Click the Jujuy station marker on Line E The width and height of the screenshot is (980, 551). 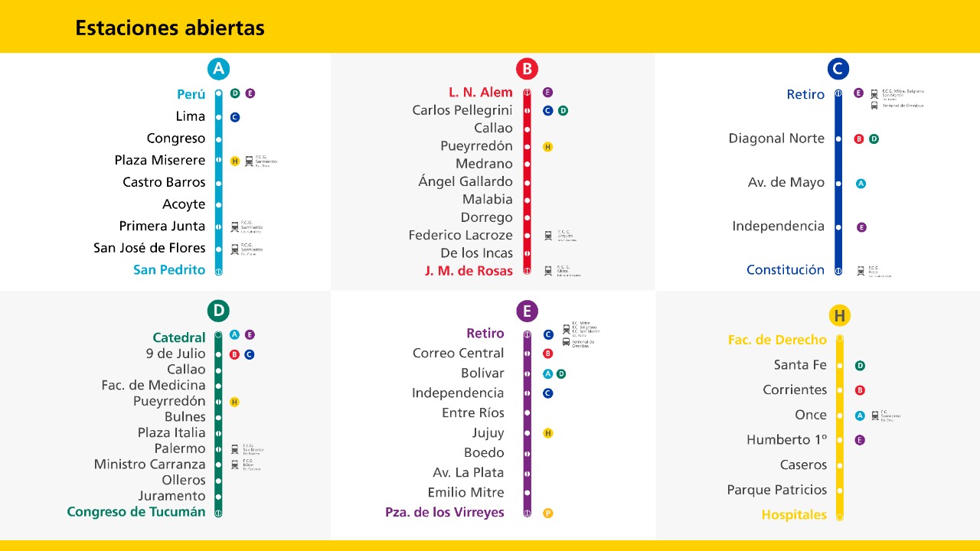click(x=528, y=433)
